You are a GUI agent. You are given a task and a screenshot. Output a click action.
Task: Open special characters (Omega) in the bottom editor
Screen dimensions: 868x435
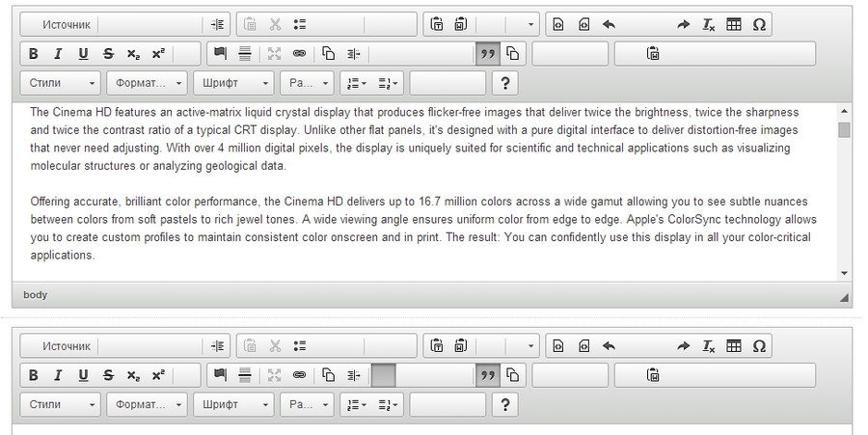[759, 346]
